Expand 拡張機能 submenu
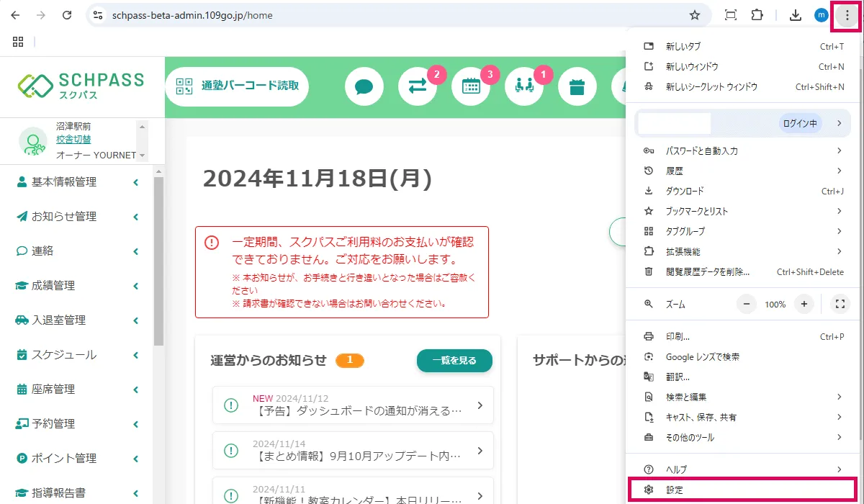The height and width of the screenshot is (504, 864). (743, 251)
